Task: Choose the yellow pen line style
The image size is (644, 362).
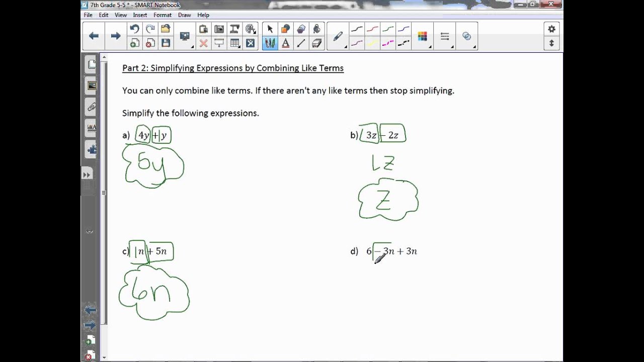Action: [372, 43]
